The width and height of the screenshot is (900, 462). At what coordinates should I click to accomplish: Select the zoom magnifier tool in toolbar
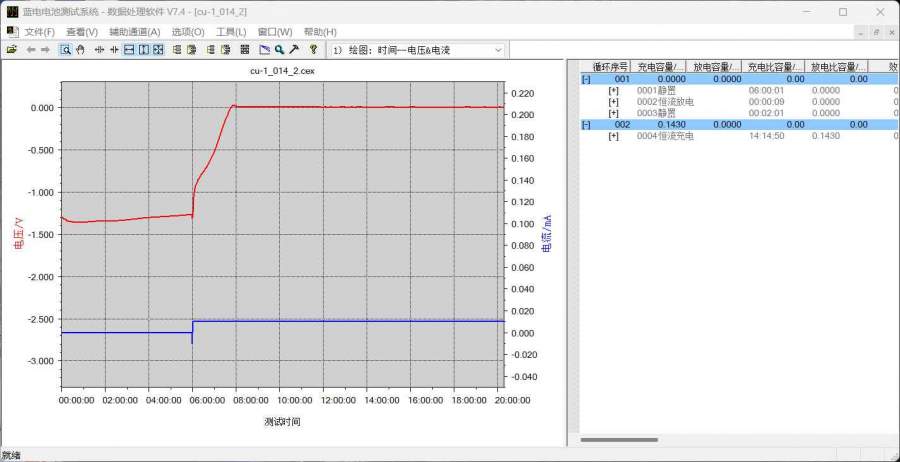[x=65, y=49]
